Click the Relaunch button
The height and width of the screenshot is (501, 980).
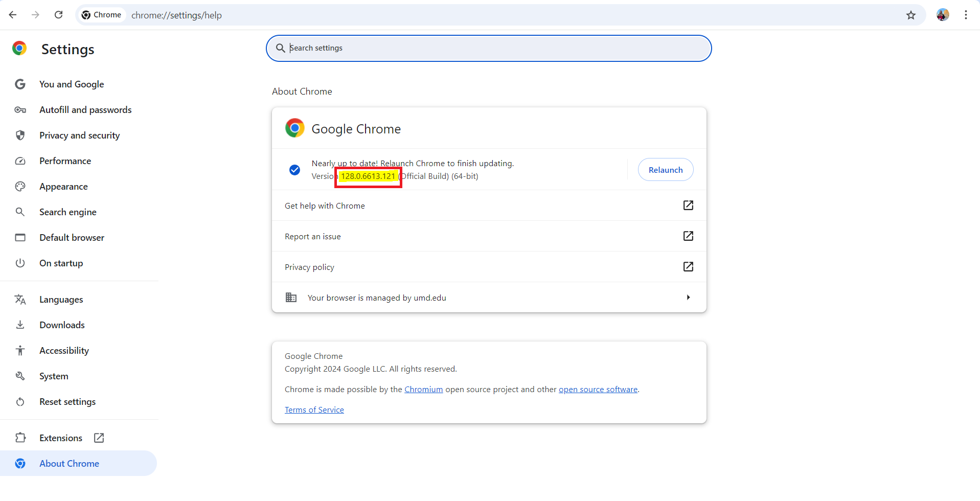[x=665, y=170]
